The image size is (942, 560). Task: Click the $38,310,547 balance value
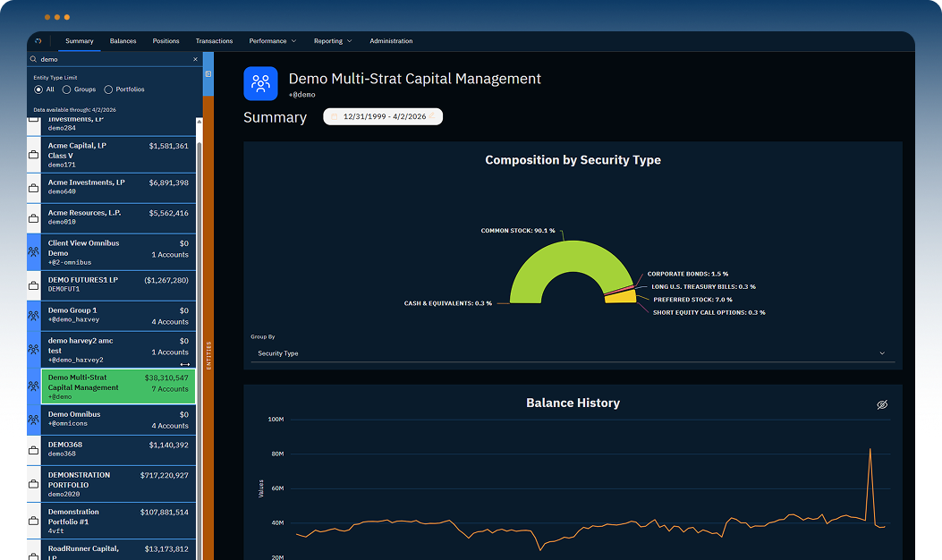tap(166, 378)
